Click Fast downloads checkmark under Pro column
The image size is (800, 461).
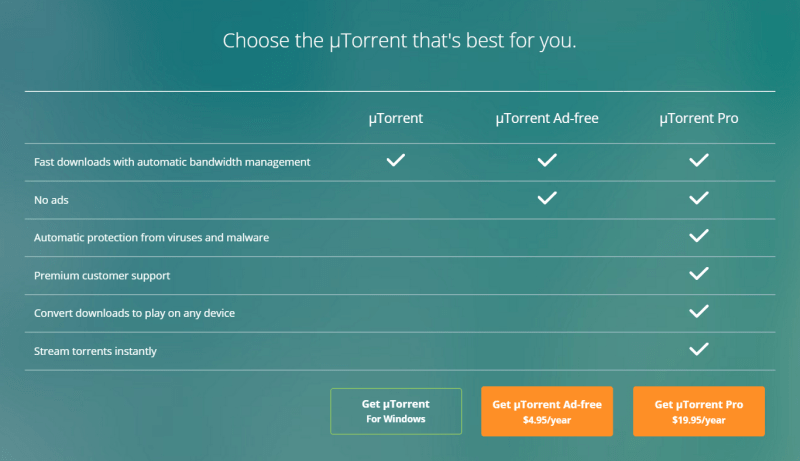coord(699,160)
